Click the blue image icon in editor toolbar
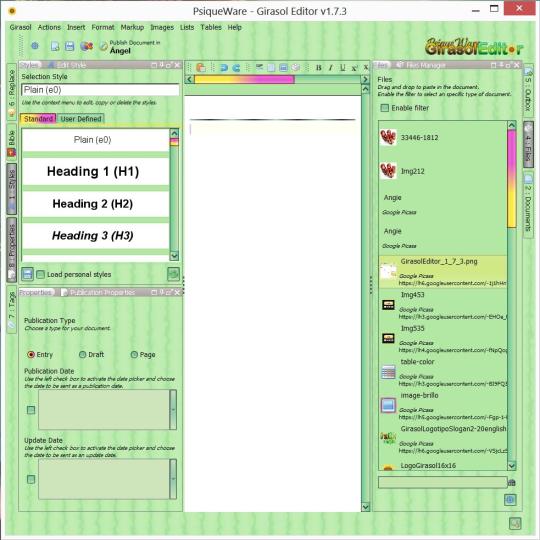Screen dimensions: 540x540 [x=283, y=68]
